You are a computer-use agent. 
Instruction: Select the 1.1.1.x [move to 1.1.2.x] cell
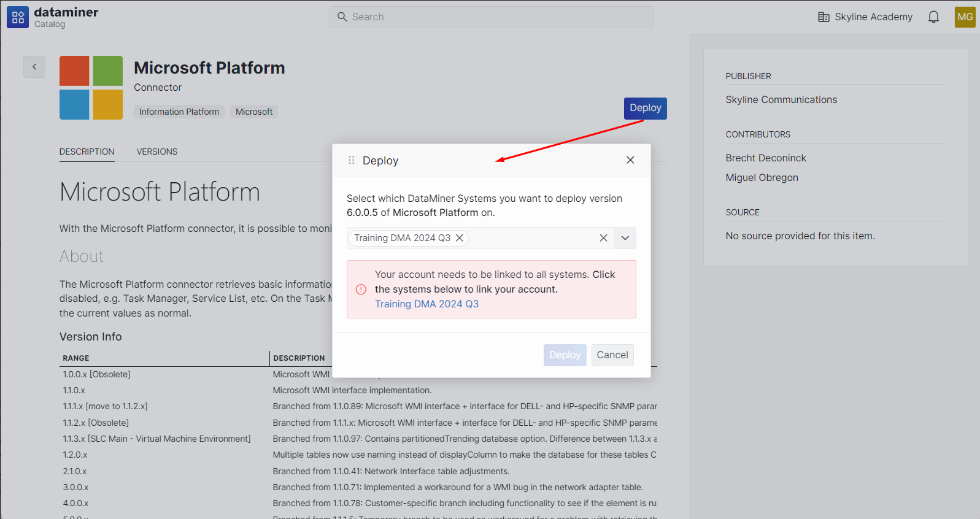[105, 406]
